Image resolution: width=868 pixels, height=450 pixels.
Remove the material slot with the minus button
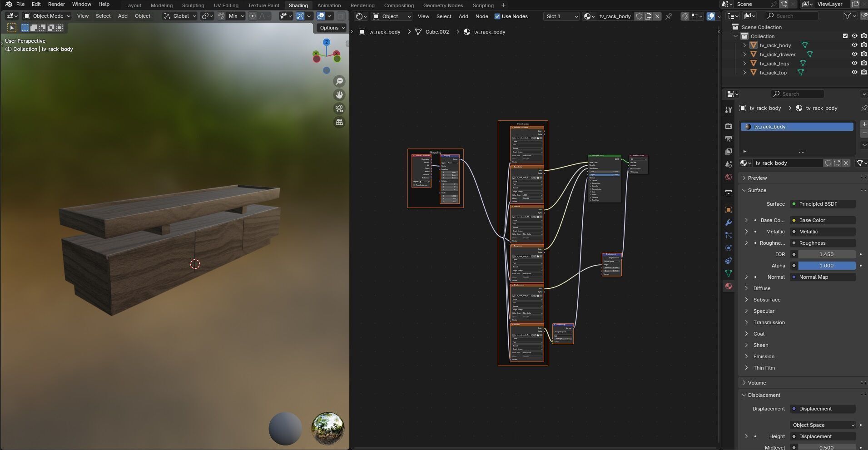tap(864, 133)
